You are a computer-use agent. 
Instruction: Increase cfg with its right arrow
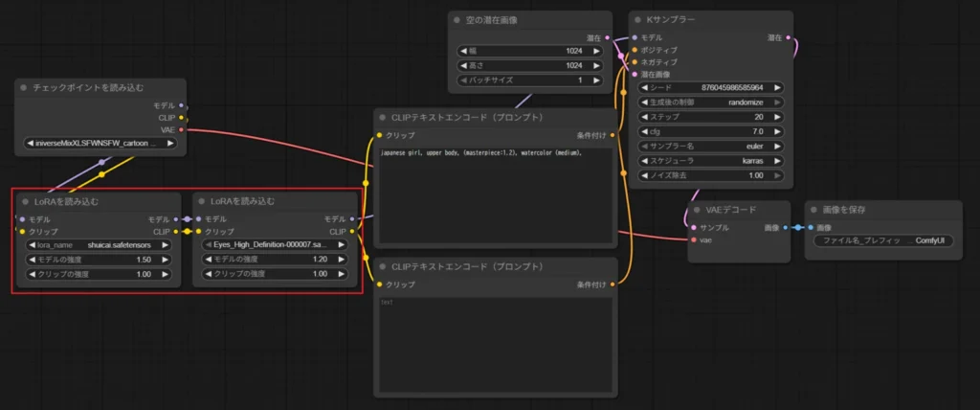pyautogui.click(x=777, y=131)
